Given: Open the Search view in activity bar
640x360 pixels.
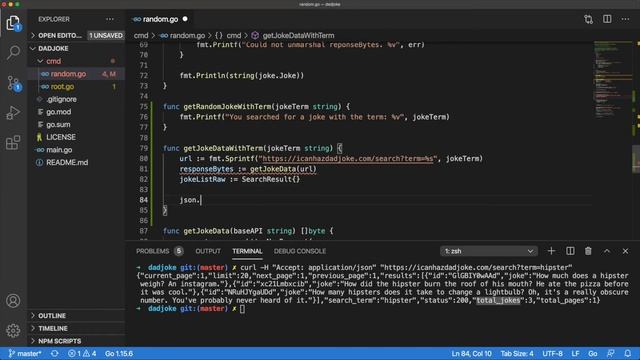Looking at the screenshot, I should pyautogui.click(x=13, y=52).
